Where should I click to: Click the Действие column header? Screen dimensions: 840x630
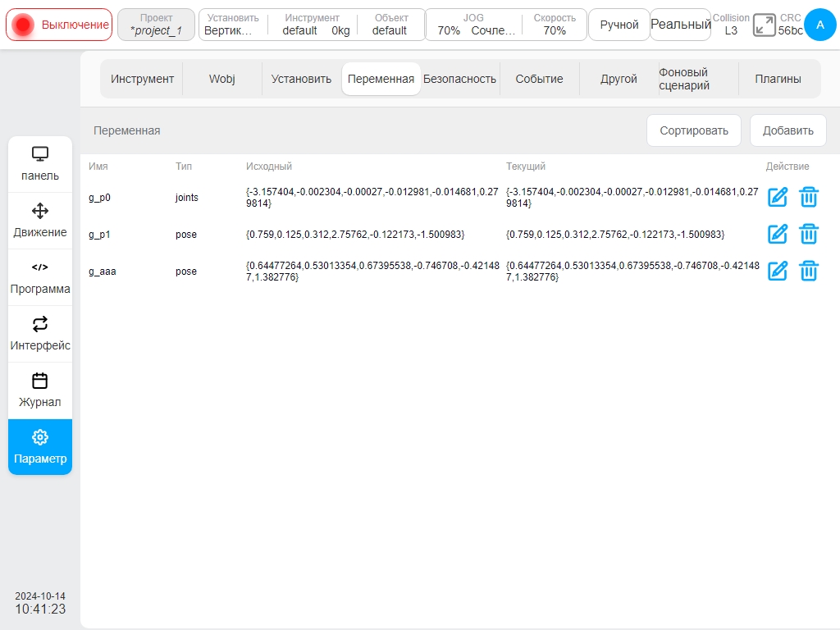pos(787,166)
